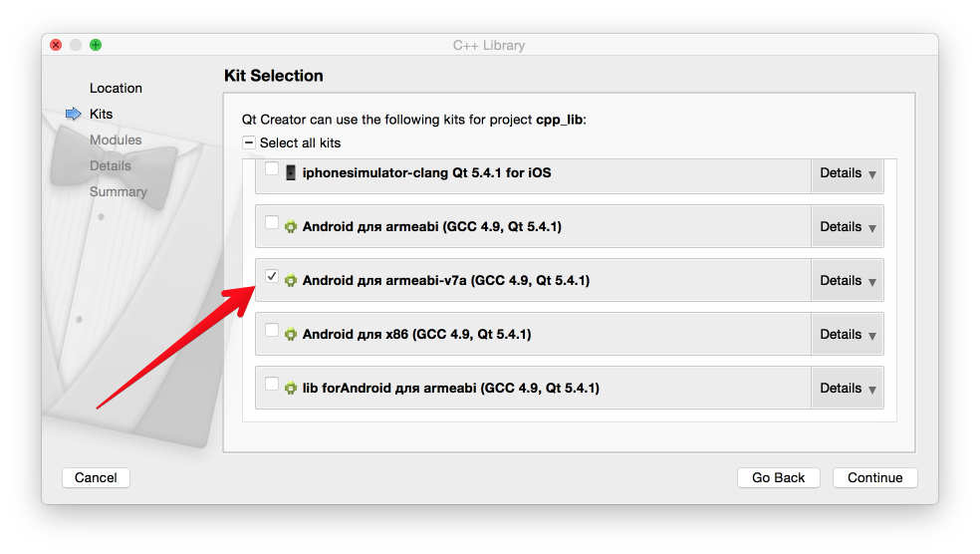
Task: Go to the Location wizard step
Action: click(x=116, y=89)
